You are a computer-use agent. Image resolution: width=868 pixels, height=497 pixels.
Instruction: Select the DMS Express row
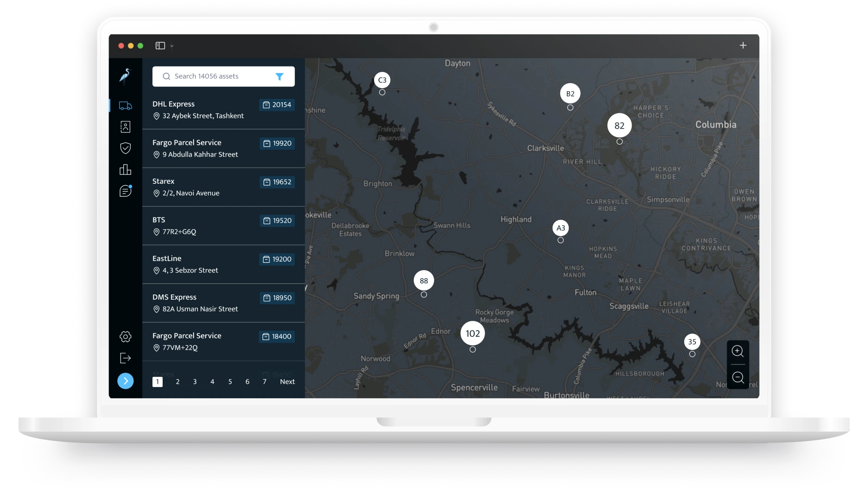[224, 303]
